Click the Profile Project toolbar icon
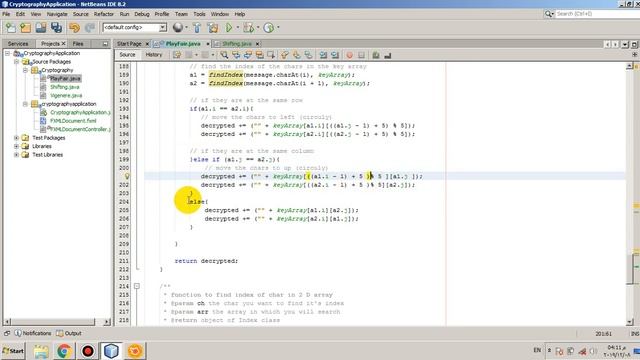 (x=268, y=28)
